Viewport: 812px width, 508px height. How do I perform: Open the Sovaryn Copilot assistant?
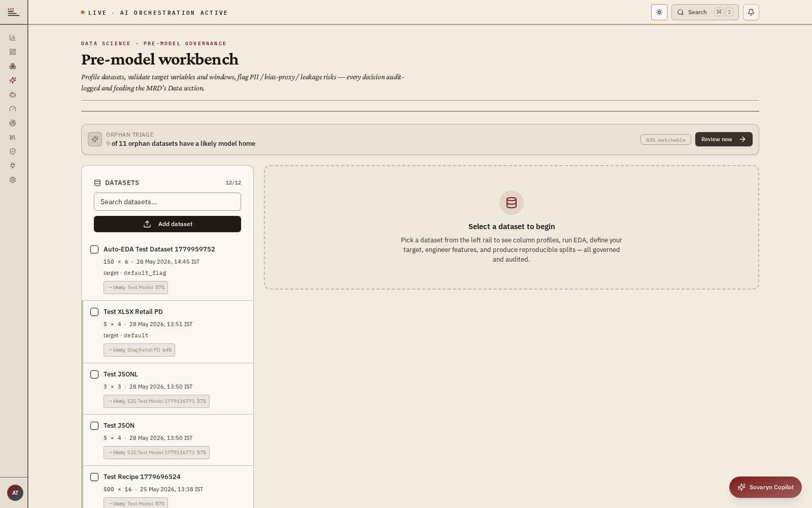[x=765, y=487]
